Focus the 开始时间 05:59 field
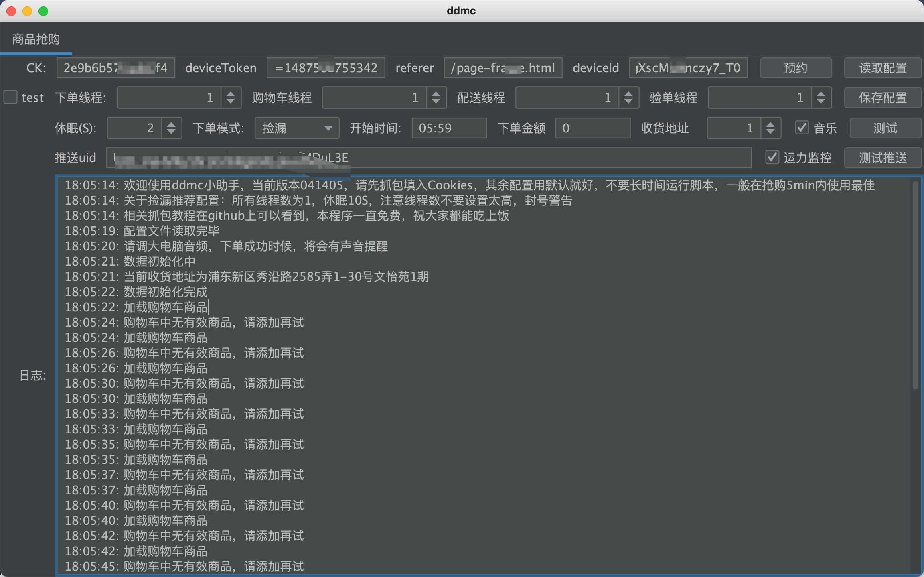This screenshot has width=924, height=577. point(449,128)
